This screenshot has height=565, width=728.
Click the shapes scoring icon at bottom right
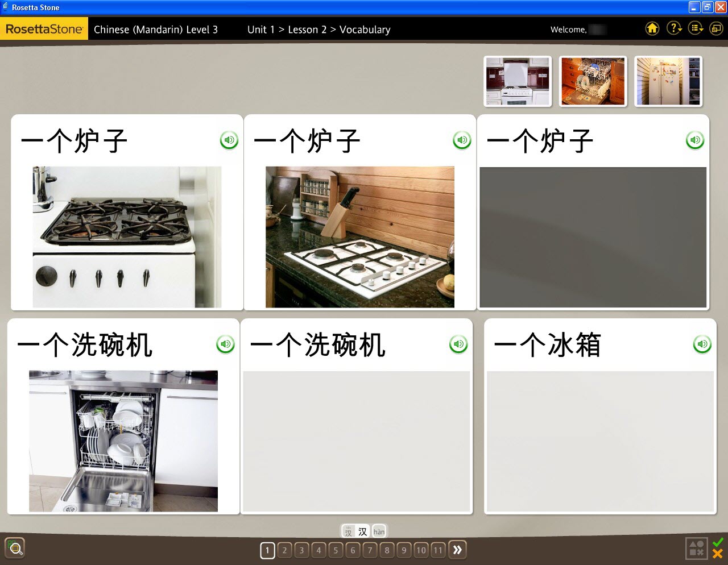pos(697,549)
